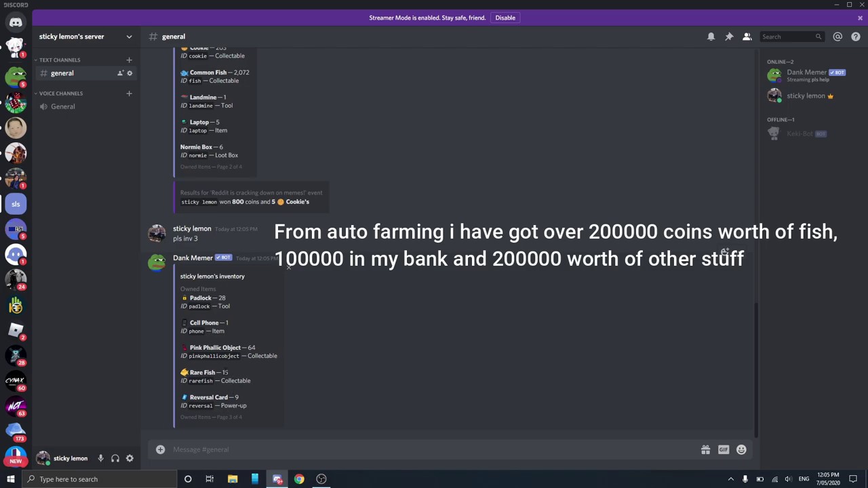The width and height of the screenshot is (868, 488).
Task: Click the attach file plus button
Action: coord(160,449)
